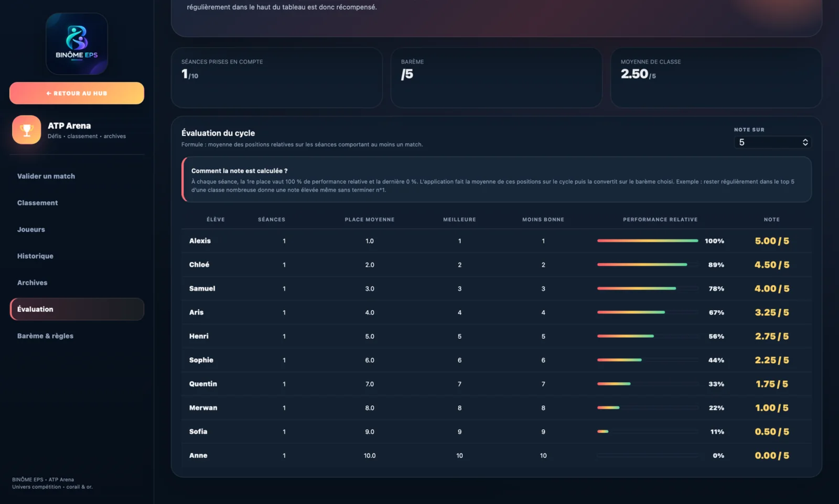The height and width of the screenshot is (504, 839).
Task: Click the 78% performance value
Action: 716,289
